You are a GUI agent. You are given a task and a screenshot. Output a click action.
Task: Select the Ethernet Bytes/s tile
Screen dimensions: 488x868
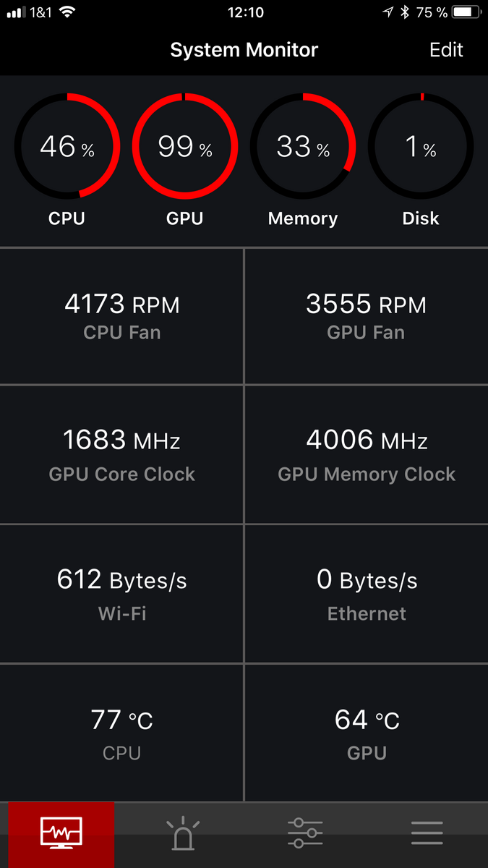[366, 594]
